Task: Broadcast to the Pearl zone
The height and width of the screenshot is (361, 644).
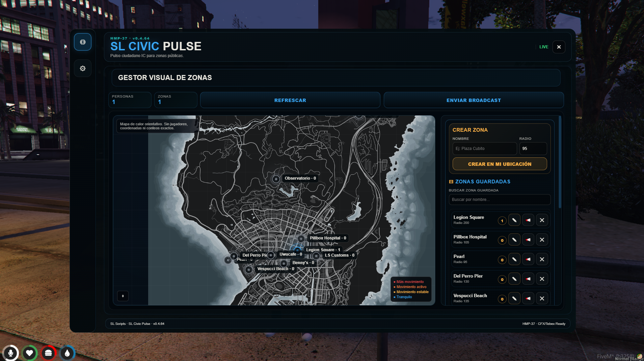Action: point(528,259)
